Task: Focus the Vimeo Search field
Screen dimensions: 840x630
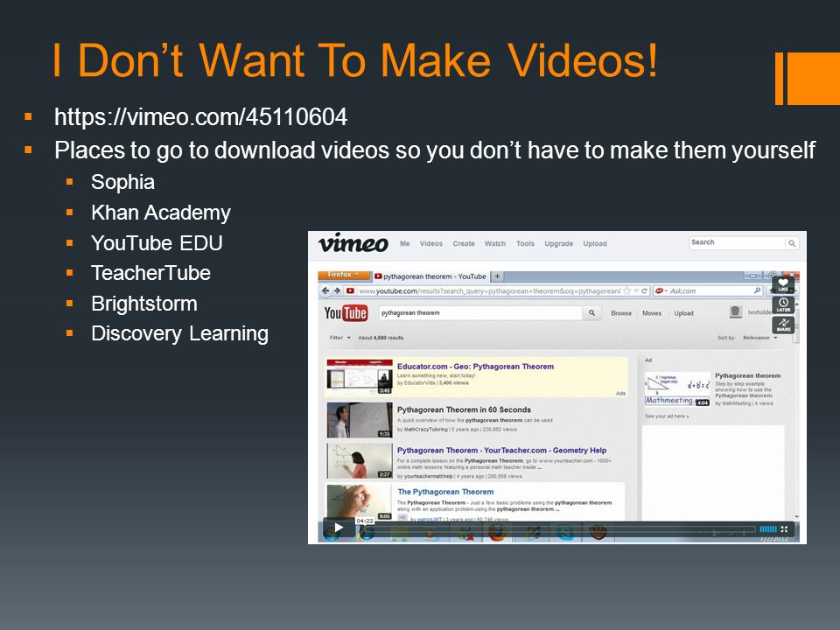Action: point(737,242)
